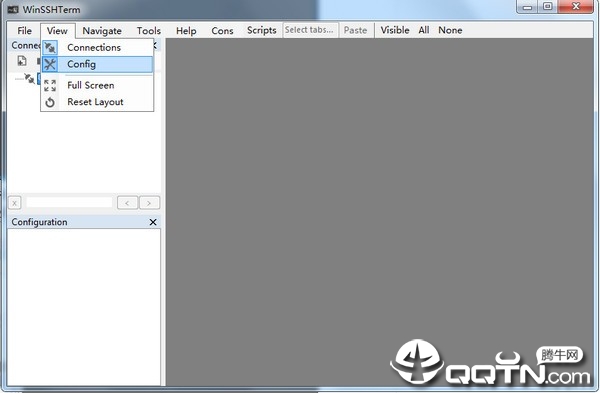This screenshot has width=600, height=393.
Task: Open the Cons menu
Action: pyautogui.click(x=222, y=31)
